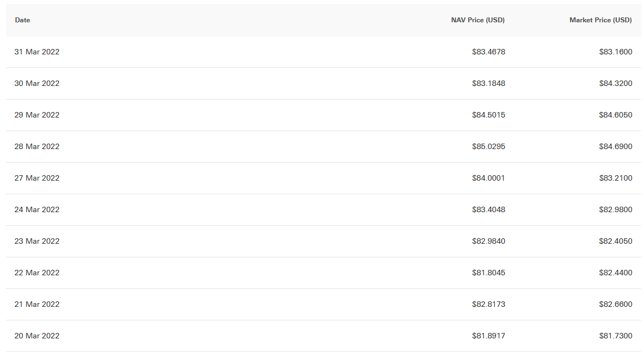Select the 30 Mar 2022 date cell
The height and width of the screenshot is (352, 644).
37,83
